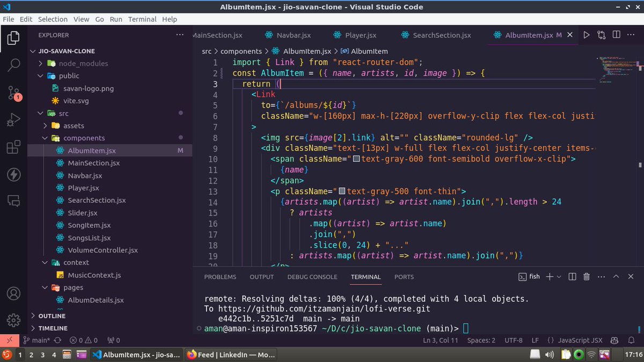Open changes with the compare icon
The image size is (644, 362).
tap(601, 35)
